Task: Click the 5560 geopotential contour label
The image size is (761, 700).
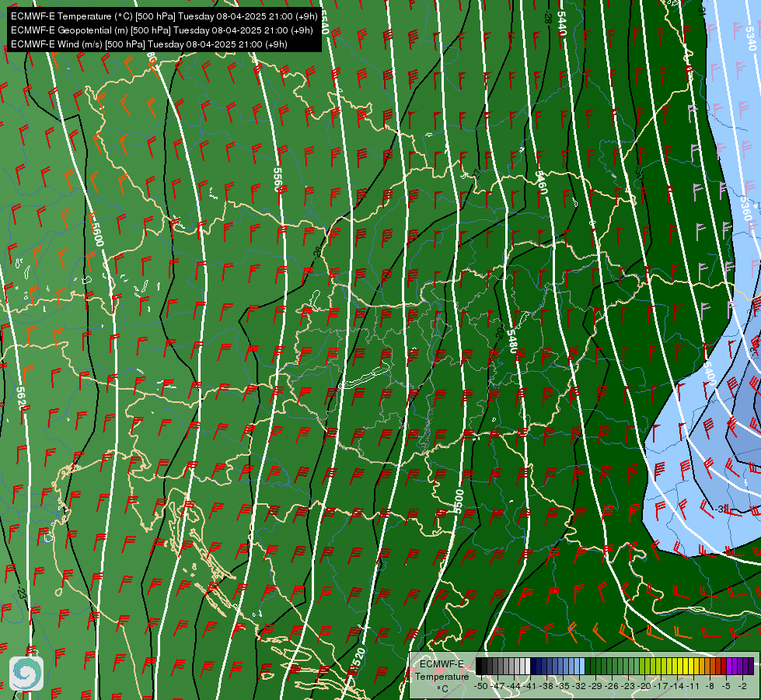Action: (x=278, y=179)
